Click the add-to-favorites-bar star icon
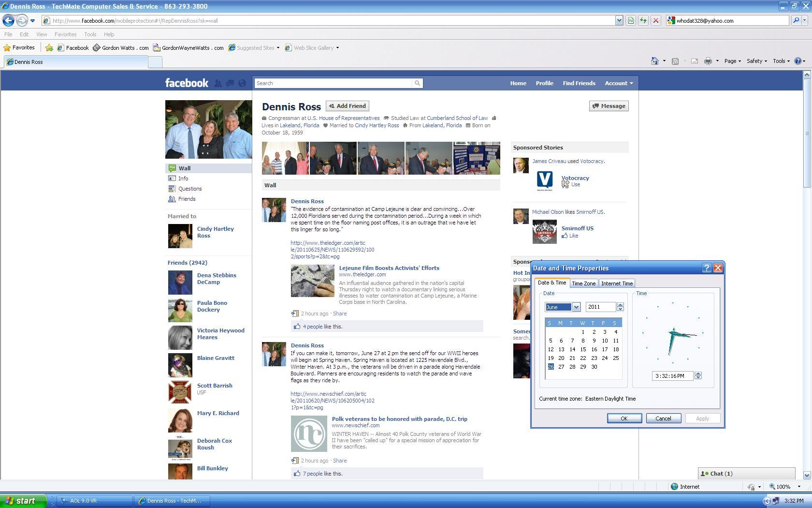The width and height of the screenshot is (812, 508). 49,47
